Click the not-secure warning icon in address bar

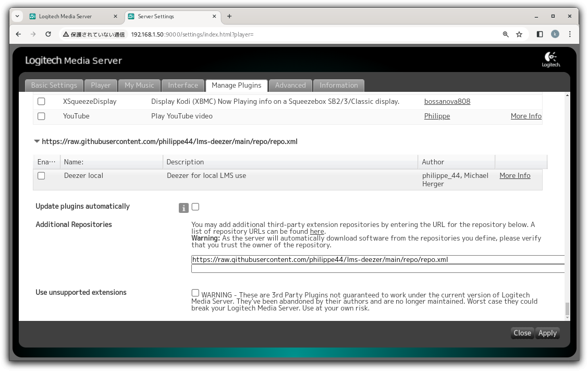pyautogui.click(x=66, y=34)
